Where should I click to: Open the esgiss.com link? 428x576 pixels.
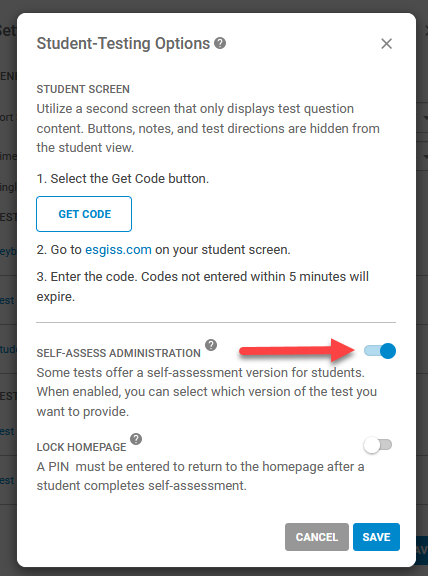click(118, 250)
